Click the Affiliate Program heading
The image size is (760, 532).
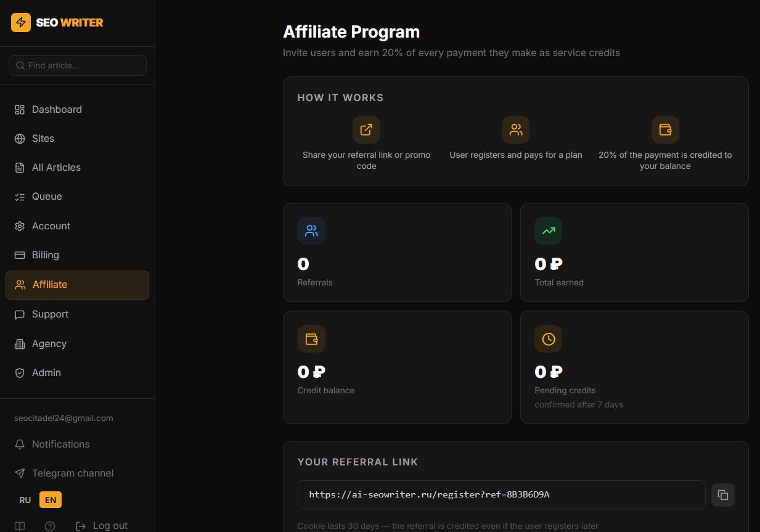tap(351, 31)
